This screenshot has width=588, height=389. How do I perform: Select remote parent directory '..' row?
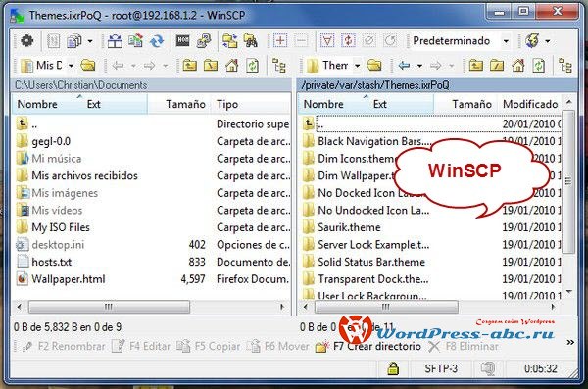pyautogui.click(x=431, y=123)
